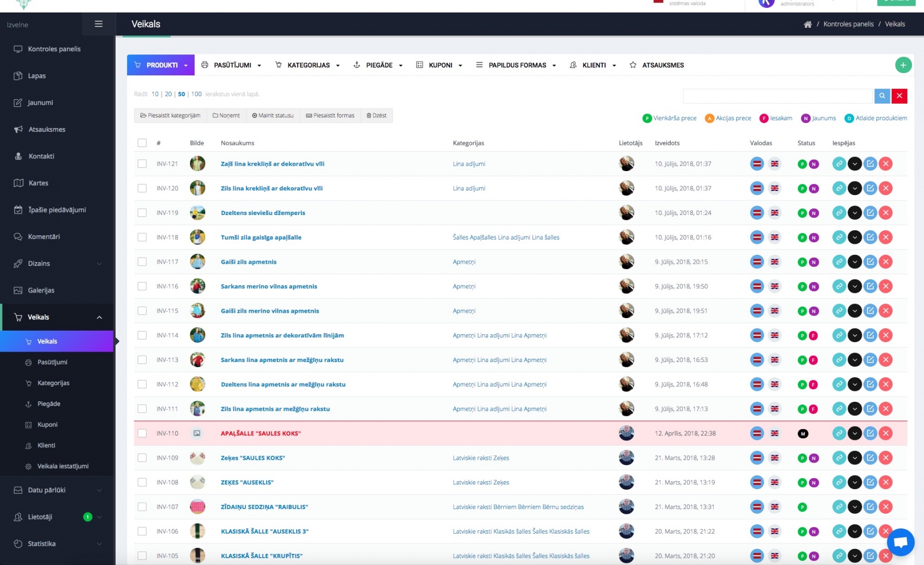
Task: Tick checkbox for INV-105
Action: point(142,556)
